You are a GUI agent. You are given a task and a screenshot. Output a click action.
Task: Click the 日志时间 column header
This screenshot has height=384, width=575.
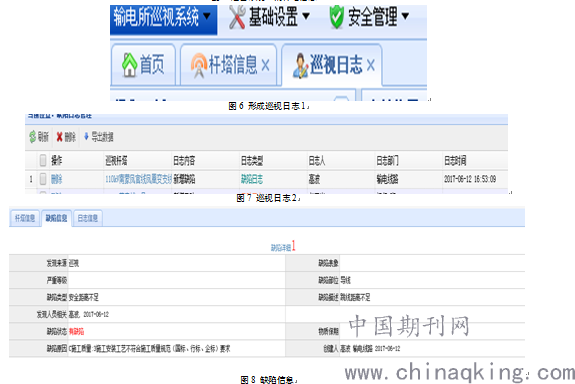pyautogui.click(x=455, y=161)
